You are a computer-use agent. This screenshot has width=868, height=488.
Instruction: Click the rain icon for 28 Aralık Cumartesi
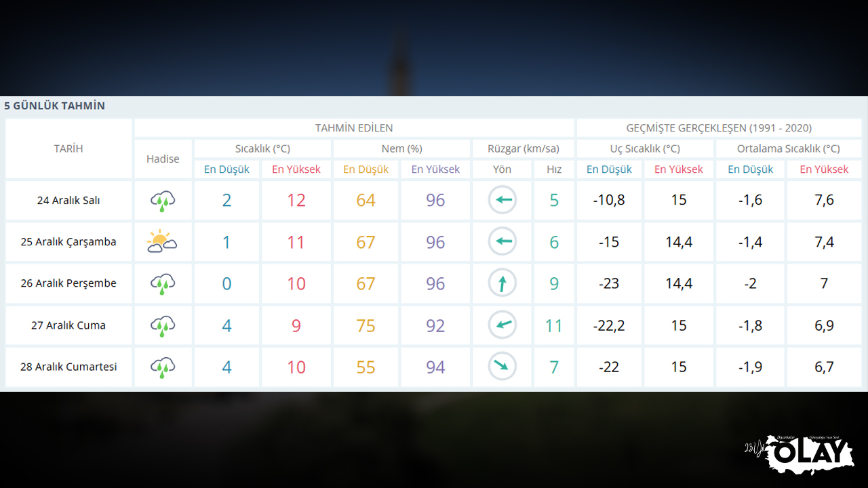pos(163,367)
